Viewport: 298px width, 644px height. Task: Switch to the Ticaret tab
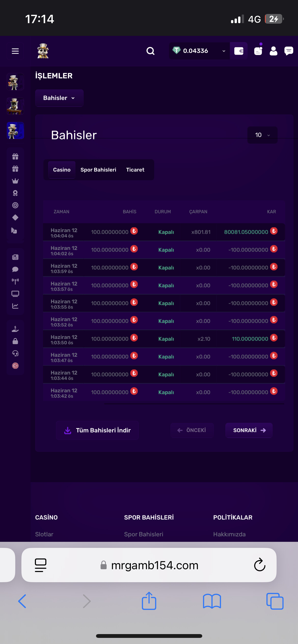[x=135, y=170]
